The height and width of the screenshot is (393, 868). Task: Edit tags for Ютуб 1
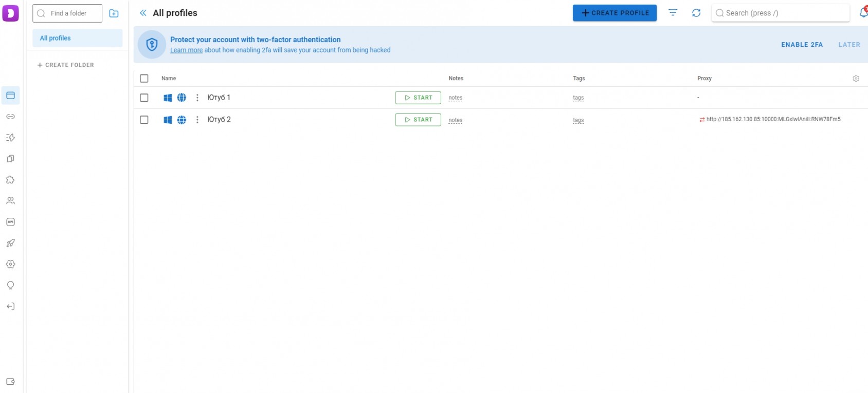tap(578, 98)
